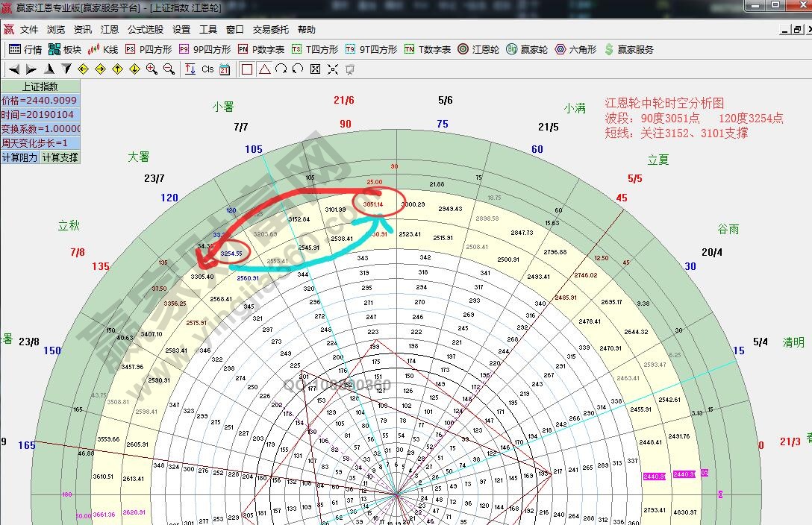Toggle the square shape overlay tool

(x=247, y=69)
